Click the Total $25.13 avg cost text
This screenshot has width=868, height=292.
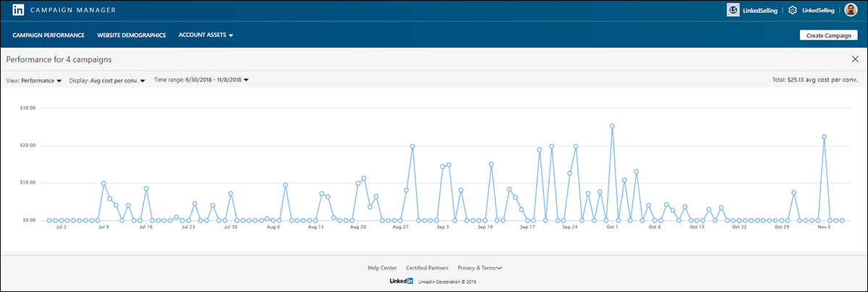(815, 80)
